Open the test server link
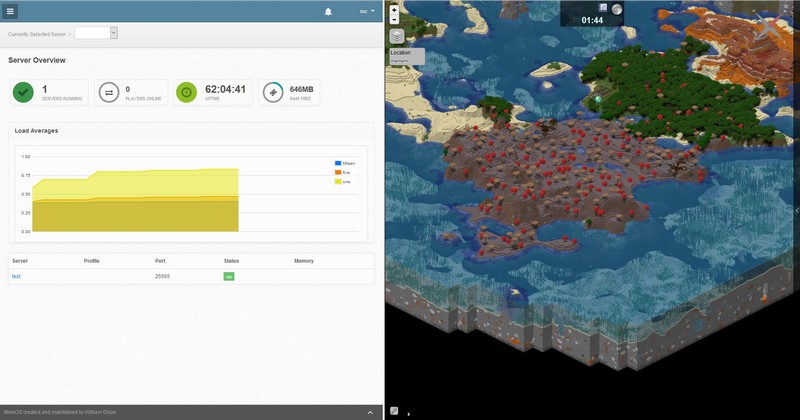 tap(16, 276)
